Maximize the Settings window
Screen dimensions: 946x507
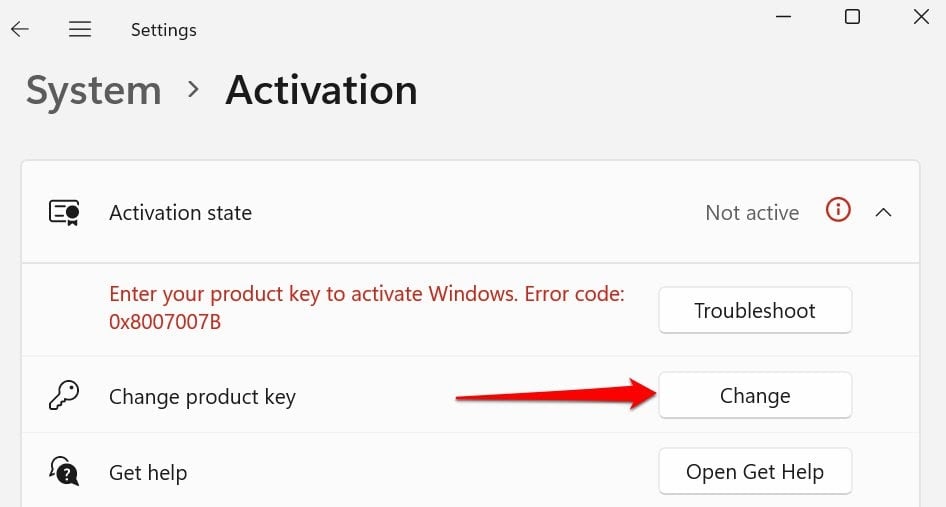pos(852,17)
